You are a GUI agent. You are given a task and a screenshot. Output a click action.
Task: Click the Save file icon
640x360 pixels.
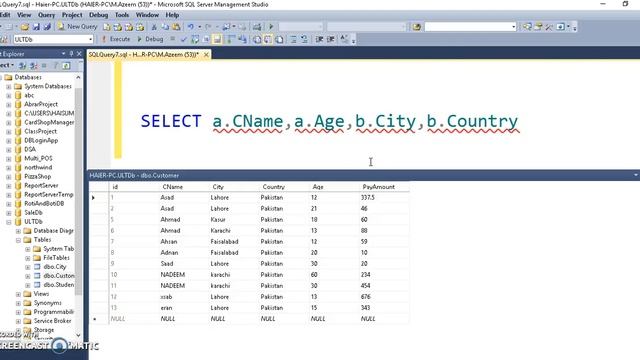36,27
